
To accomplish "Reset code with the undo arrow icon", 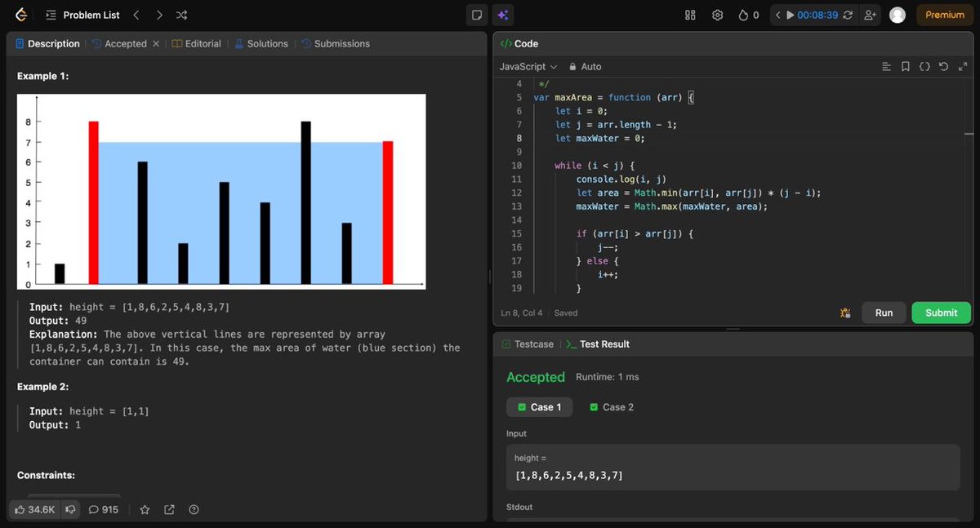I will point(943,67).
